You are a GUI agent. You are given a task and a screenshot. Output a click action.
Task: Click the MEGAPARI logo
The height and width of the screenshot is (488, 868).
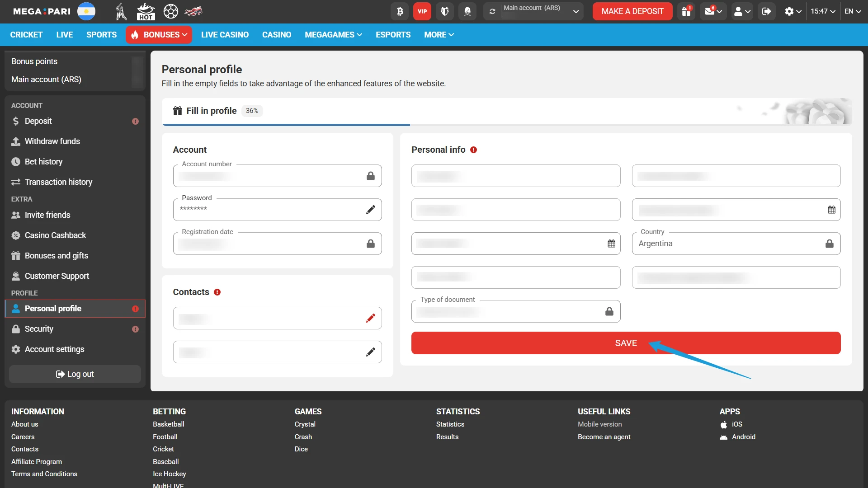pyautogui.click(x=42, y=11)
